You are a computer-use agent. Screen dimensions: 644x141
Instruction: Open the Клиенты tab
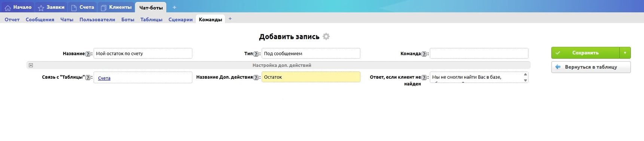point(116,7)
